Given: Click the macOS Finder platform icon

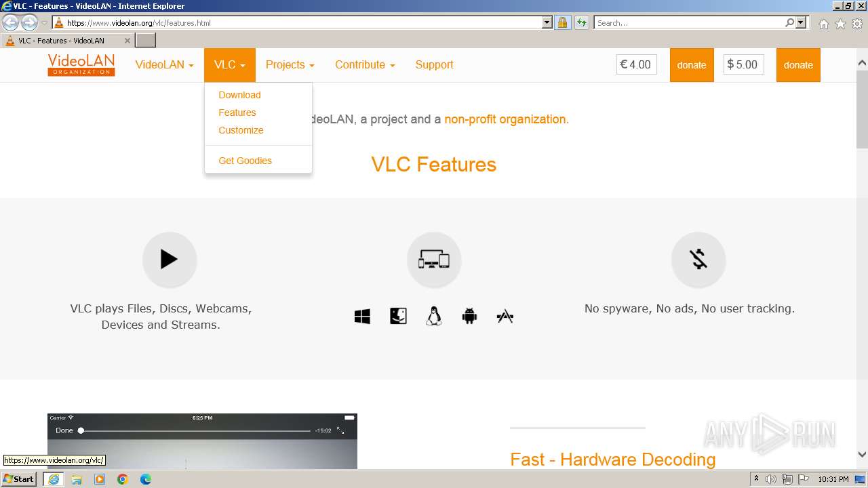Looking at the screenshot, I should (x=398, y=316).
